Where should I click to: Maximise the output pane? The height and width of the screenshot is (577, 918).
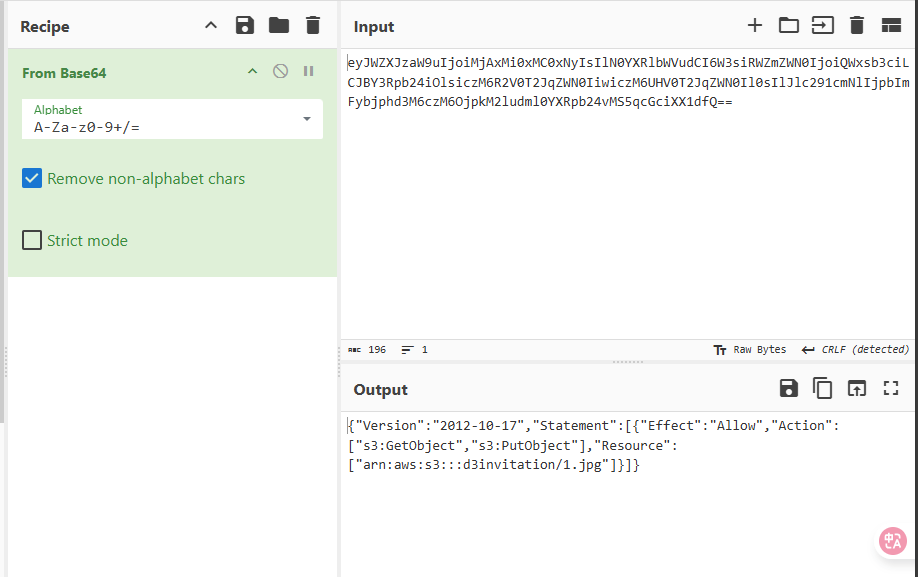[891, 389]
